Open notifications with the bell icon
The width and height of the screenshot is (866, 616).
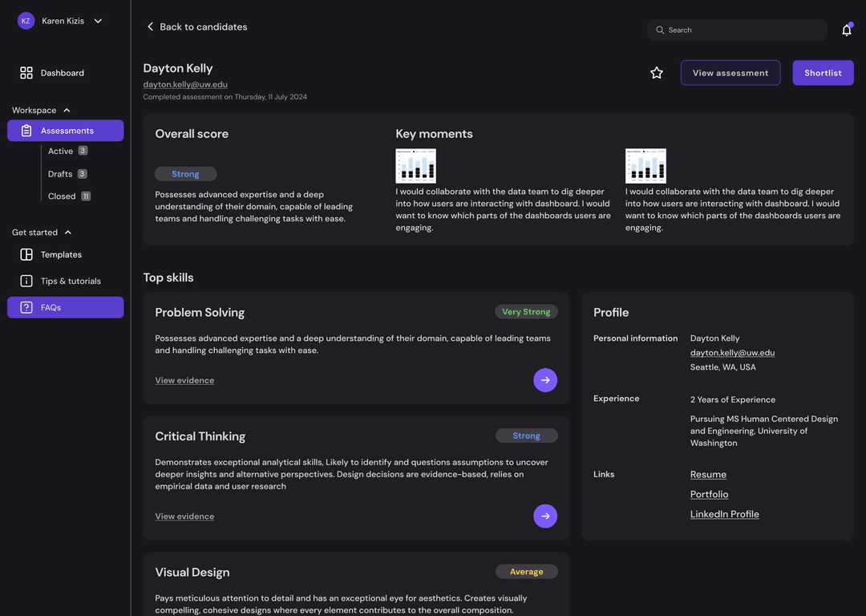coord(847,30)
